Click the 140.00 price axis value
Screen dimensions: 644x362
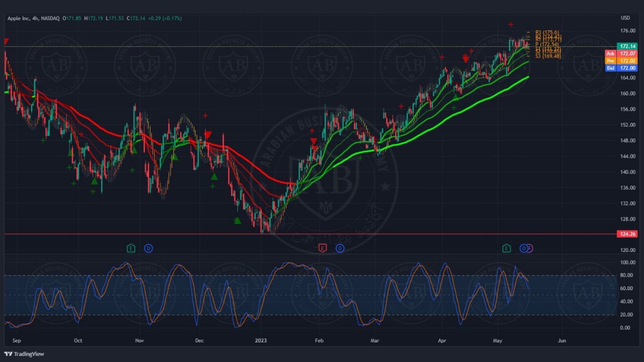pyautogui.click(x=628, y=172)
